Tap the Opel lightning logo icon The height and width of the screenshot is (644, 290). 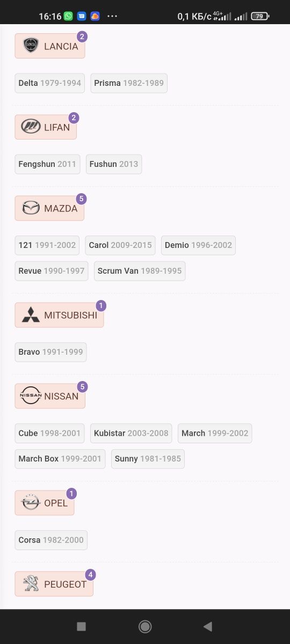31,503
